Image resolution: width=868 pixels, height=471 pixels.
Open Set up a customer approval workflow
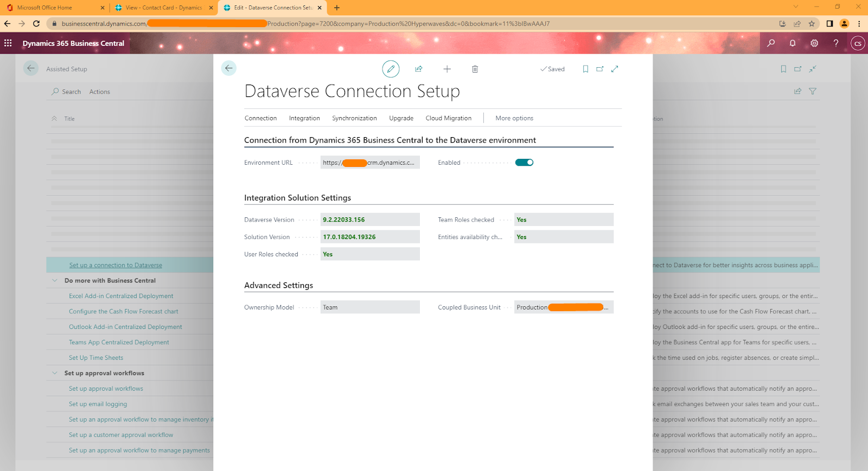121,435
